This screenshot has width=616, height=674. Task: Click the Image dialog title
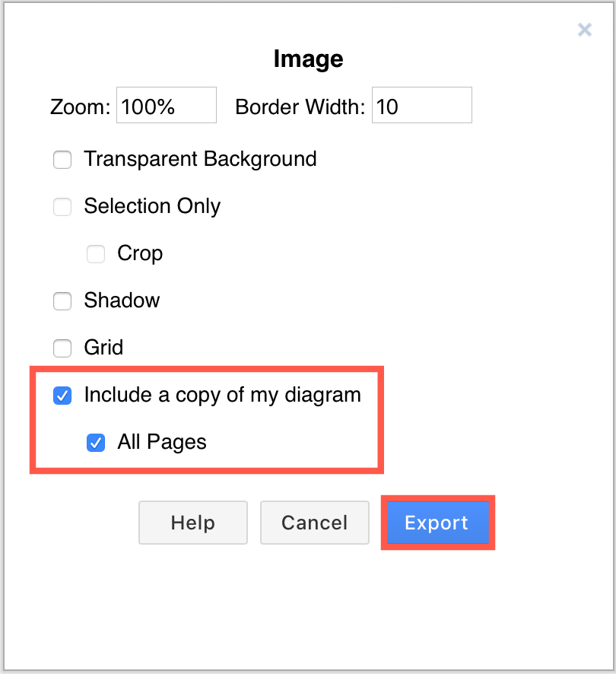(x=307, y=59)
